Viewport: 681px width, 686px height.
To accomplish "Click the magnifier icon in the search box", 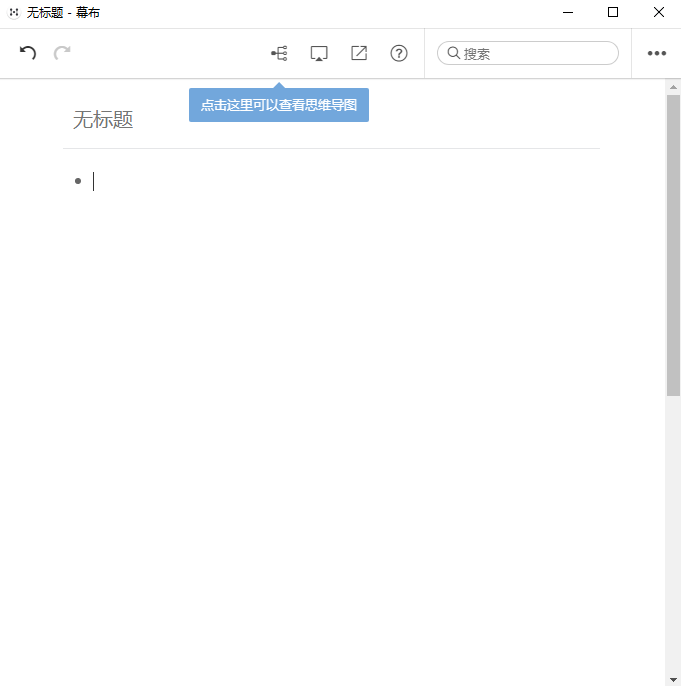I will click(453, 53).
